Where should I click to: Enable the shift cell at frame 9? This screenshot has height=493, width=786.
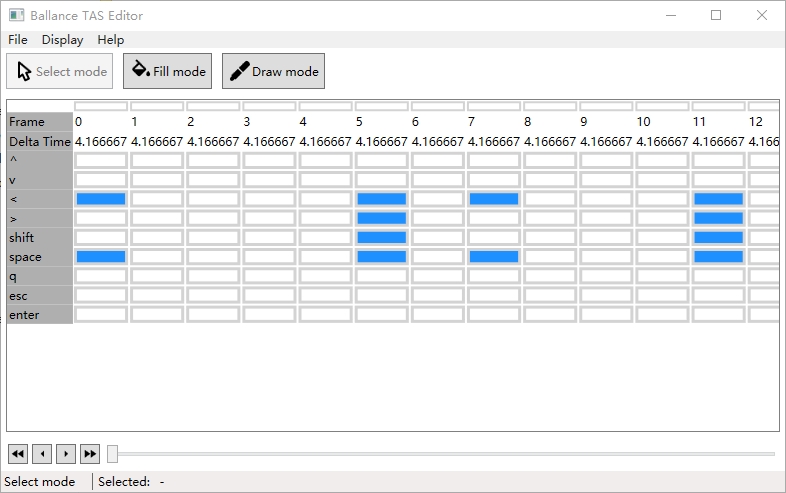click(606, 237)
